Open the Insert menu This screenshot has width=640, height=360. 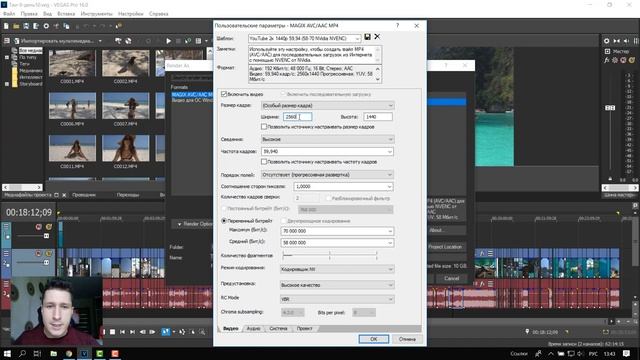point(66,14)
